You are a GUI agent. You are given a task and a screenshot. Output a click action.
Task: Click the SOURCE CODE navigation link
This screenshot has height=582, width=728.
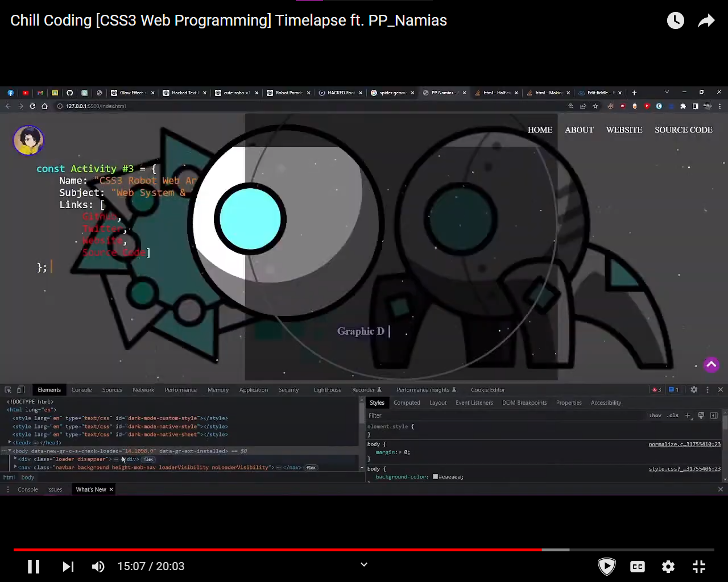coord(683,130)
